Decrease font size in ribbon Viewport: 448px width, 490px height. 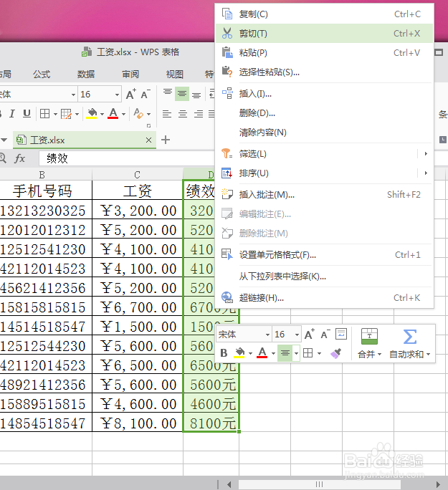point(146,94)
